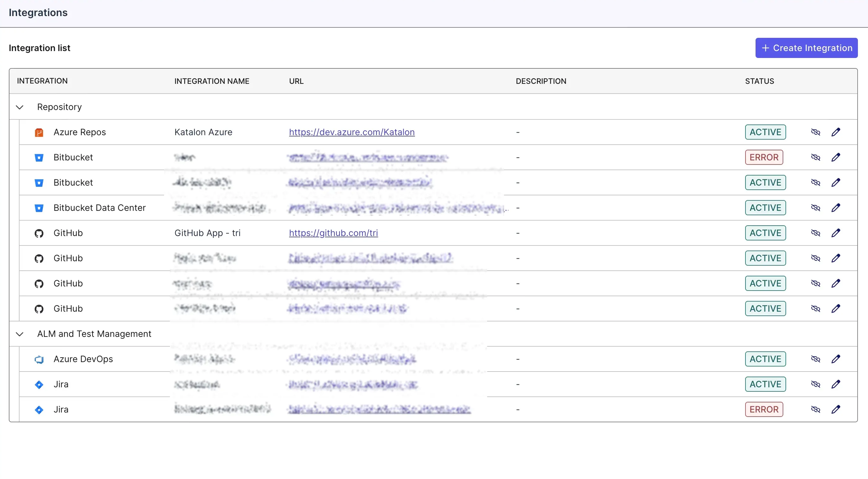Collapse the ALM and Test Management chevron
Image resolution: width=868 pixels, height=479 pixels.
tap(20, 334)
